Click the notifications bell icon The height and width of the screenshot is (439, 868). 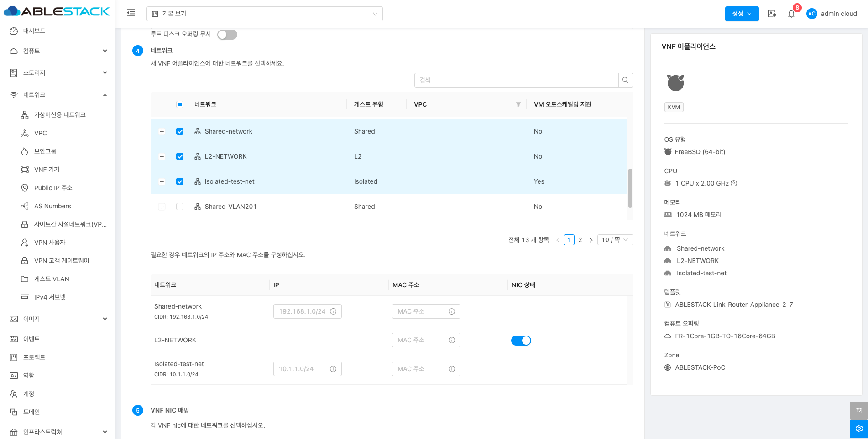[x=791, y=14]
